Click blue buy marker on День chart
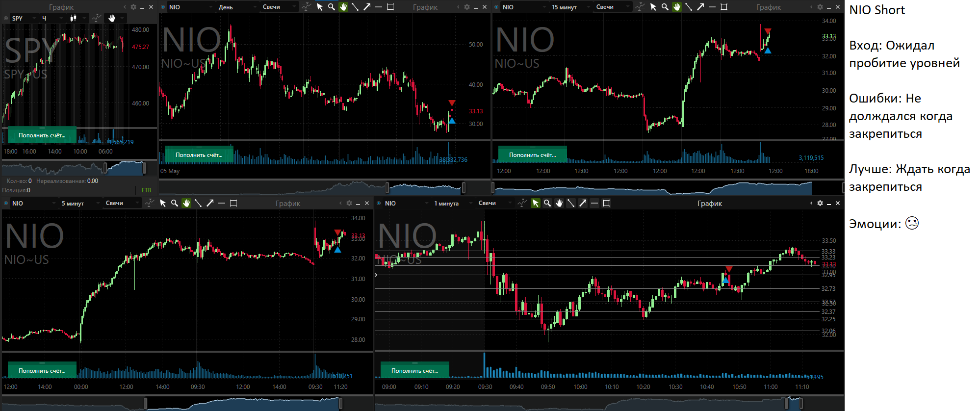This screenshot has height=413, width=980. (452, 121)
